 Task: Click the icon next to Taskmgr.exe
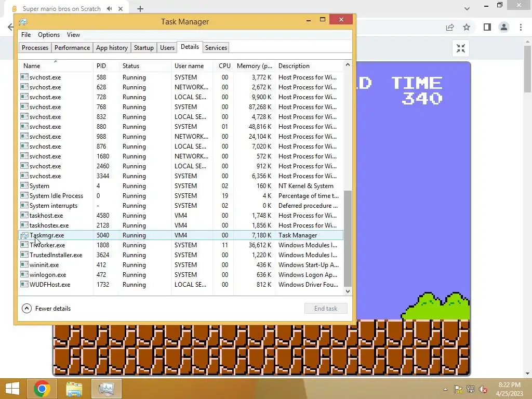pos(24,235)
